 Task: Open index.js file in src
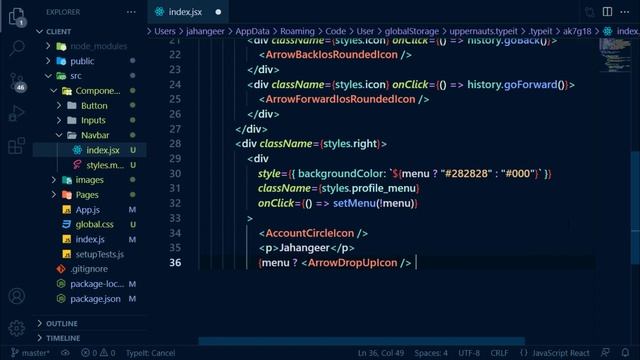click(x=90, y=239)
